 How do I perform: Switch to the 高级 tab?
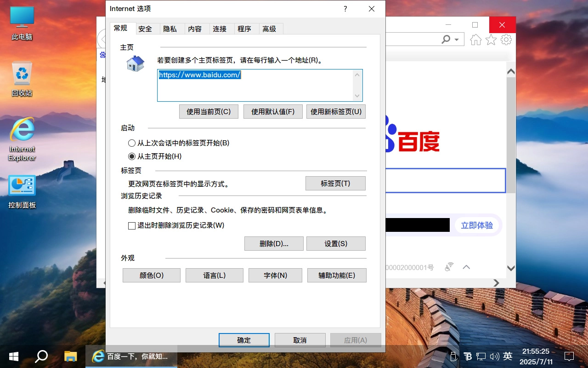(270, 29)
